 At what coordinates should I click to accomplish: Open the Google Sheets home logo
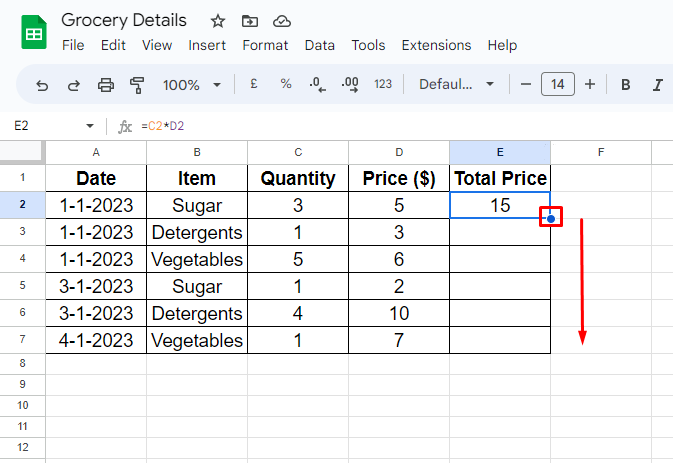[34, 32]
